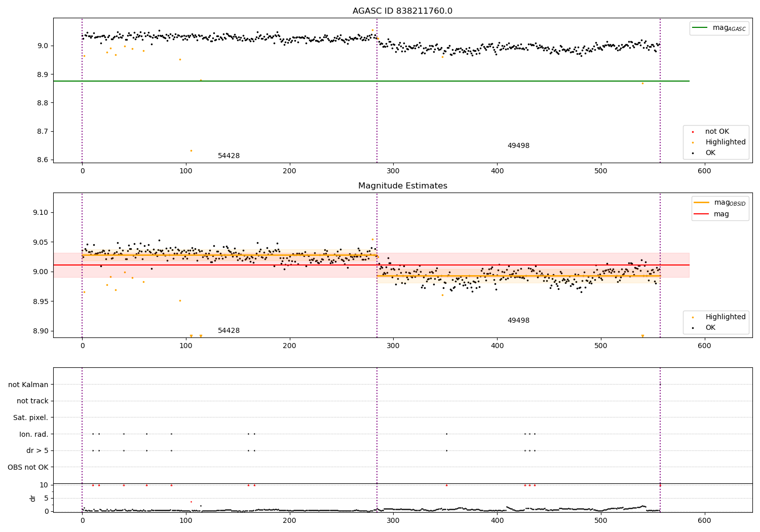Screen dimensions: 760x532
Task: Click the 'dr' y-axis label
Action: pyautogui.click(x=33, y=498)
